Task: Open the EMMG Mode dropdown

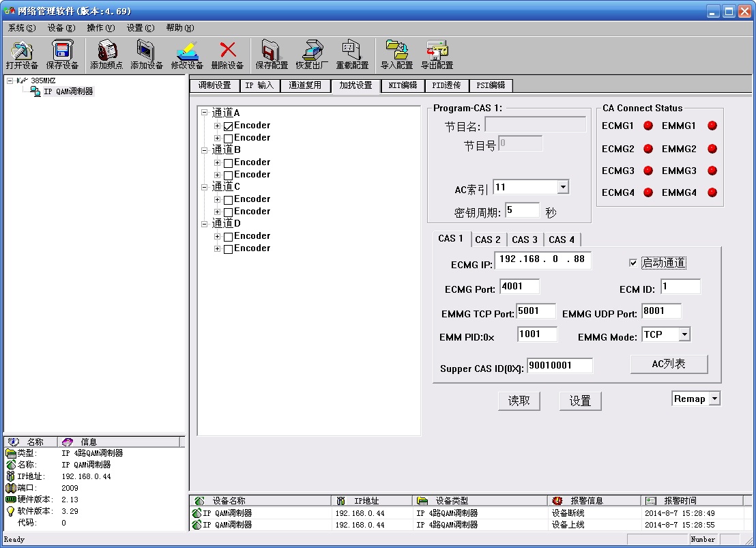Action: tap(684, 334)
